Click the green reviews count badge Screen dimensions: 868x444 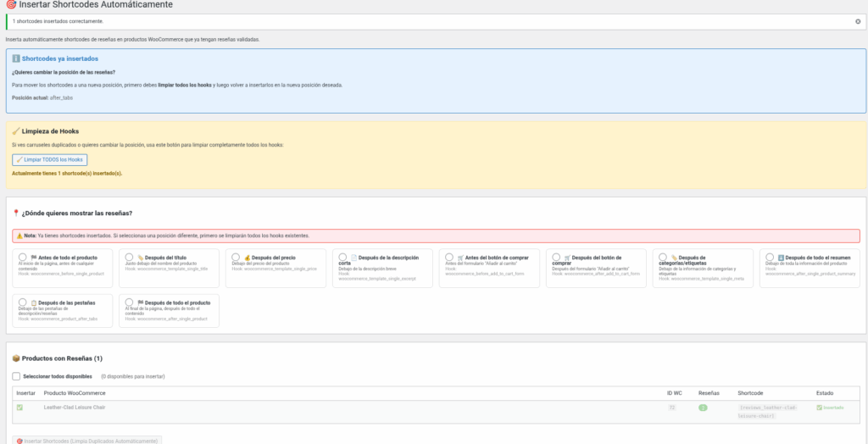point(703,408)
